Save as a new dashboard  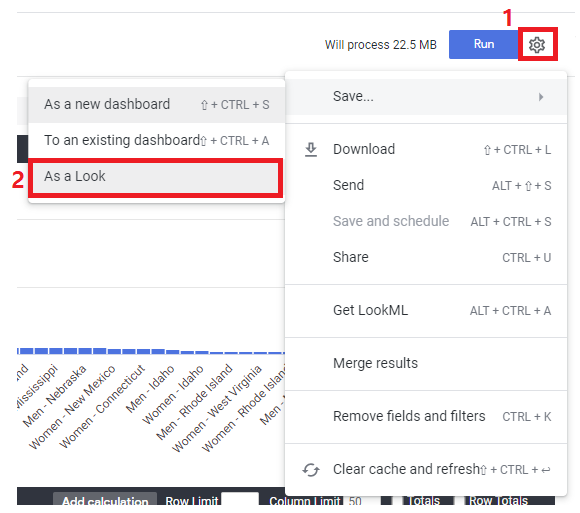pos(156,105)
